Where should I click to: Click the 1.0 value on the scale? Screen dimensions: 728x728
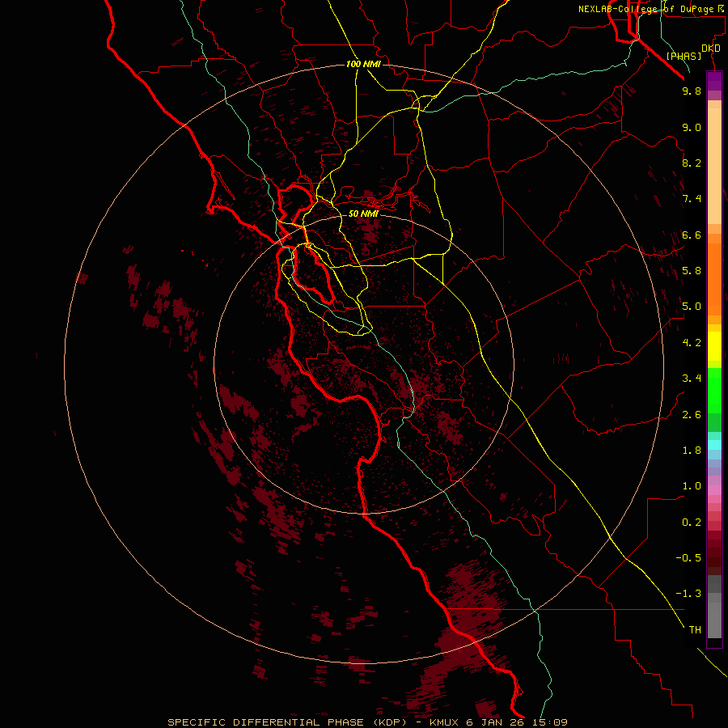coord(692,486)
